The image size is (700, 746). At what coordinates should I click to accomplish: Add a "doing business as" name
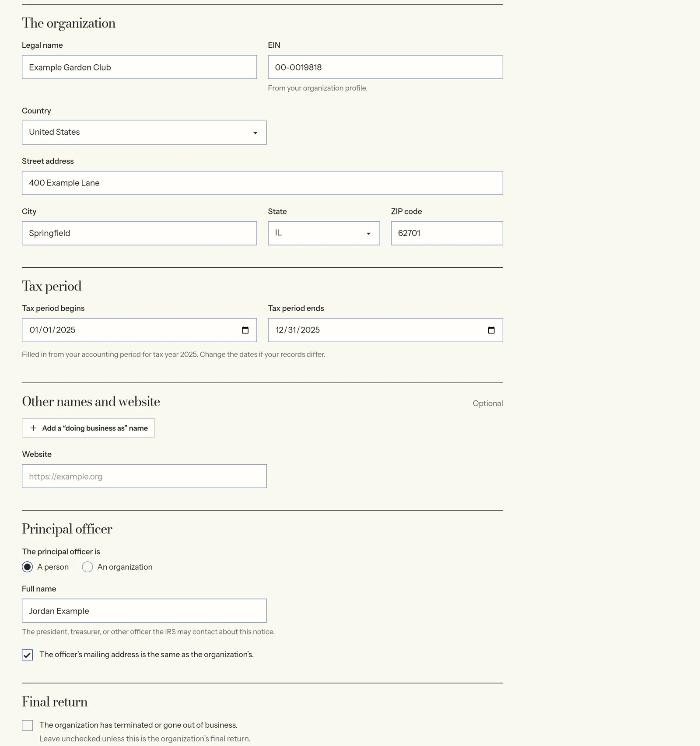coord(88,428)
